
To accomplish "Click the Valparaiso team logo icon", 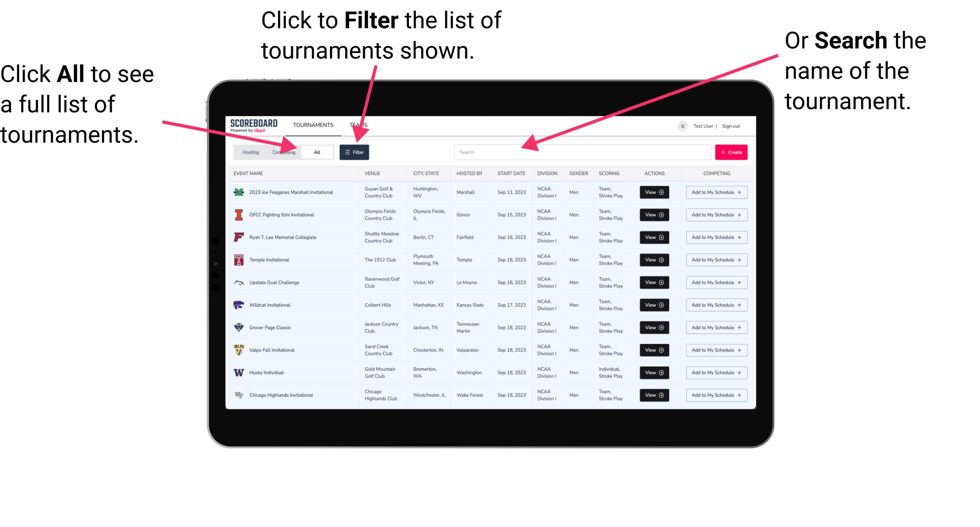I will tap(240, 350).
